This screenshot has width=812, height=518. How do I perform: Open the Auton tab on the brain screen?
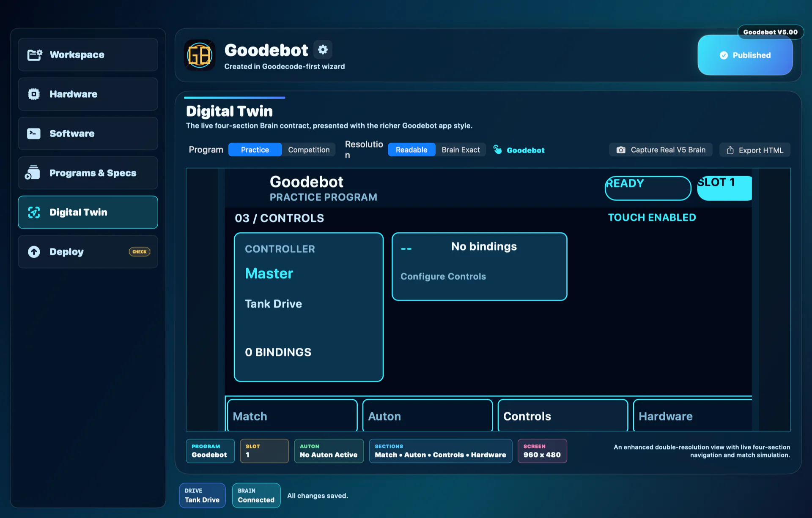tap(428, 416)
